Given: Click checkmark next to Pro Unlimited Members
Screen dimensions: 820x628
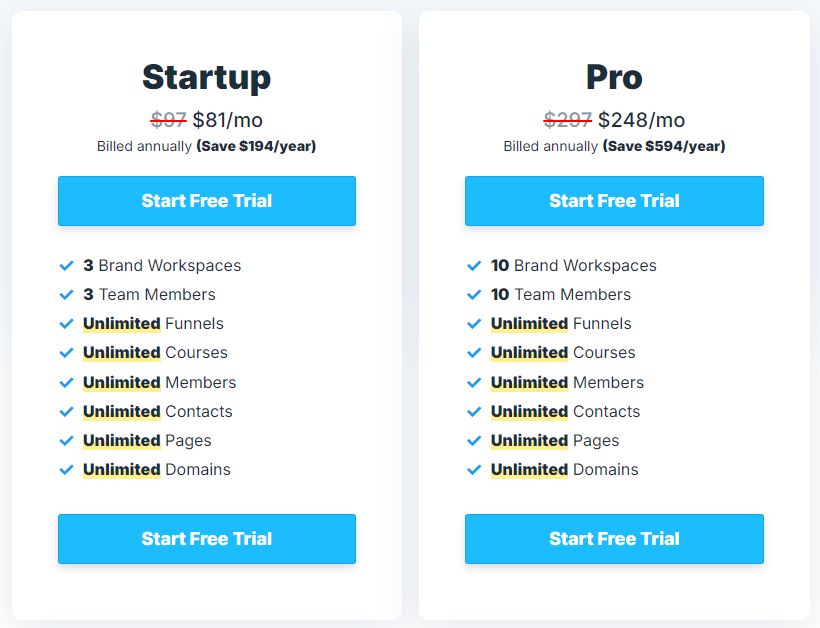Looking at the screenshot, I should pos(474,383).
